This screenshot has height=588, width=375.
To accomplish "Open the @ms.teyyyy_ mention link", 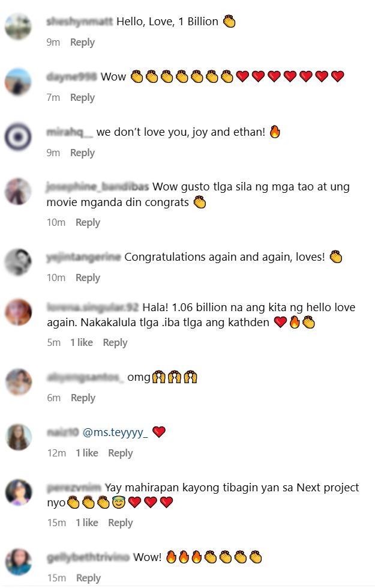I will [115, 432].
